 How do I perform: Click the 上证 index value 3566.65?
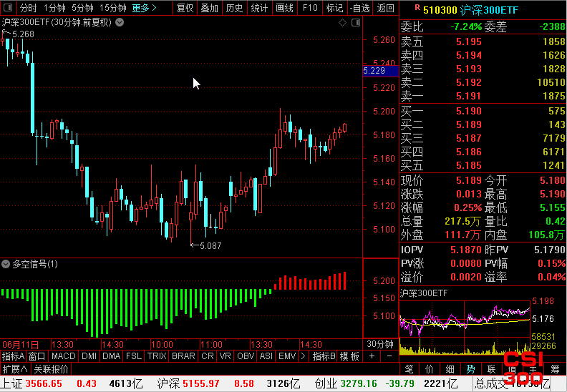44,383
